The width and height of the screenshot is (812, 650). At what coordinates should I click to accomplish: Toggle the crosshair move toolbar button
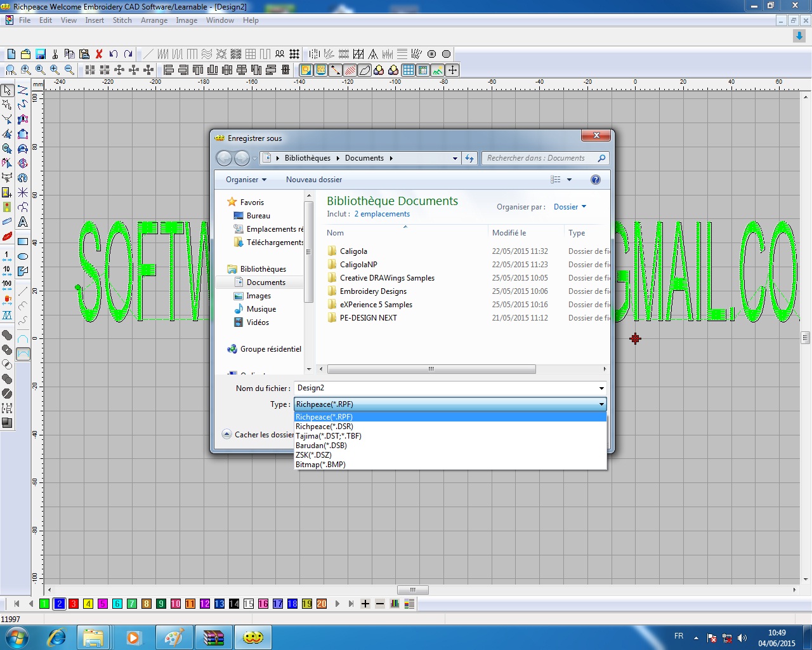click(452, 70)
